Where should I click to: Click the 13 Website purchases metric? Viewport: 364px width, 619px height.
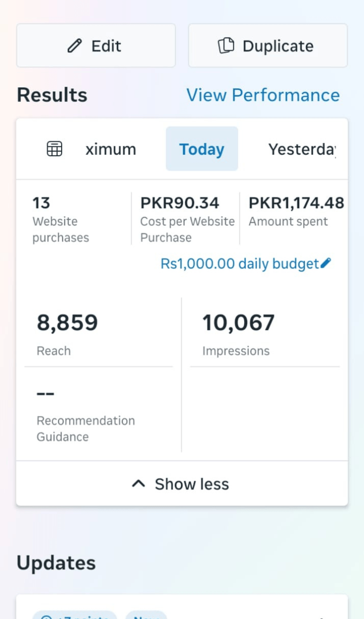pyautogui.click(x=61, y=219)
